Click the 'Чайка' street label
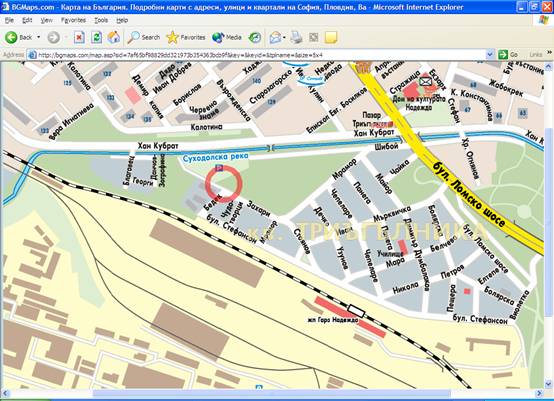554x401 pixels. pos(399,167)
